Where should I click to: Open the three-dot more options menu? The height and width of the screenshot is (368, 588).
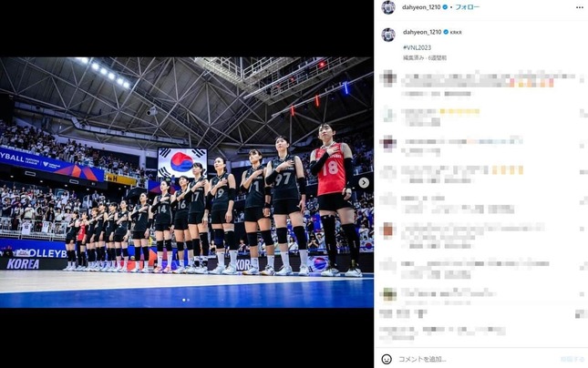(580, 7)
